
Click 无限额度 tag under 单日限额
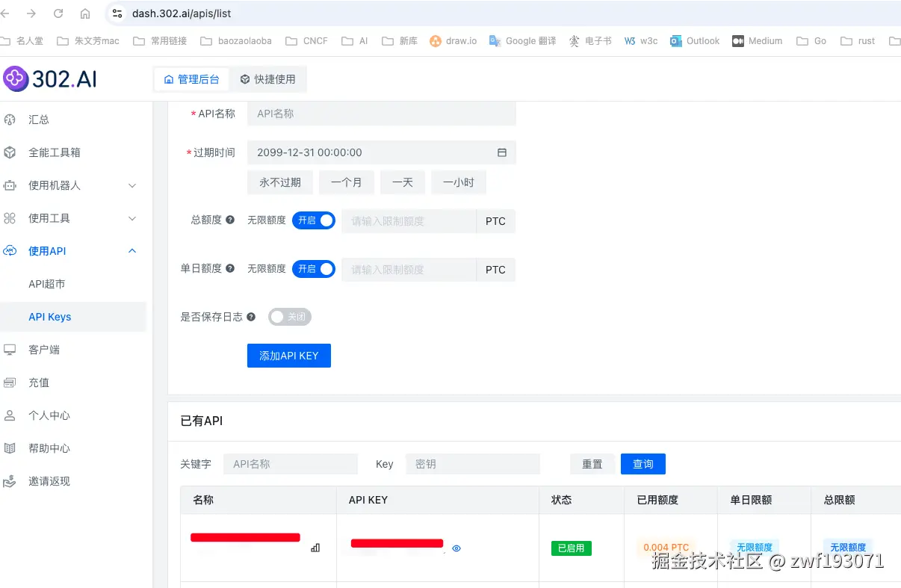point(755,548)
